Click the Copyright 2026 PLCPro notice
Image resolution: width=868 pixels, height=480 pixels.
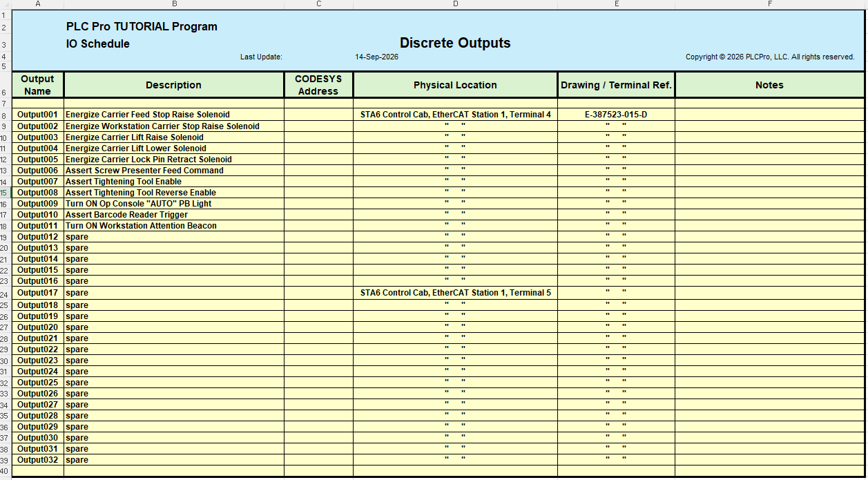click(770, 57)
